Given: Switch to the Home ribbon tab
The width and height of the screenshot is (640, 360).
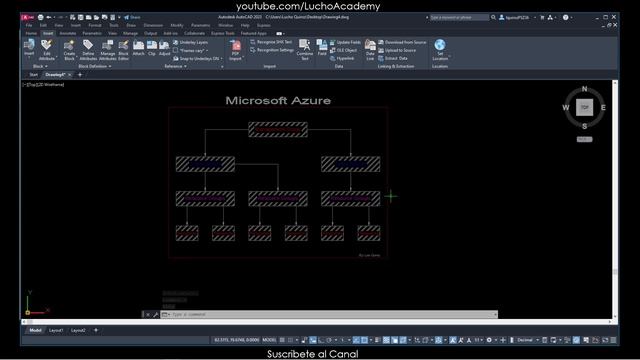Looking at the screenshot, I should tap(31, 33).
